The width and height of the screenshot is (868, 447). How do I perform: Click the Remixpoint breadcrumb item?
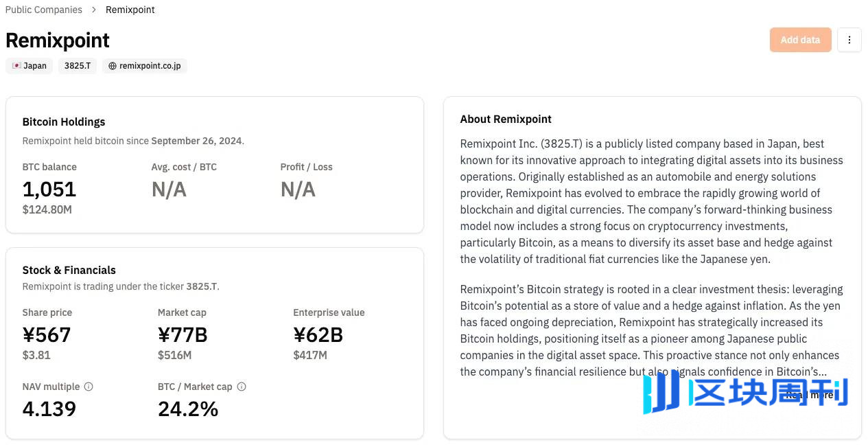[x=130, y=10]
